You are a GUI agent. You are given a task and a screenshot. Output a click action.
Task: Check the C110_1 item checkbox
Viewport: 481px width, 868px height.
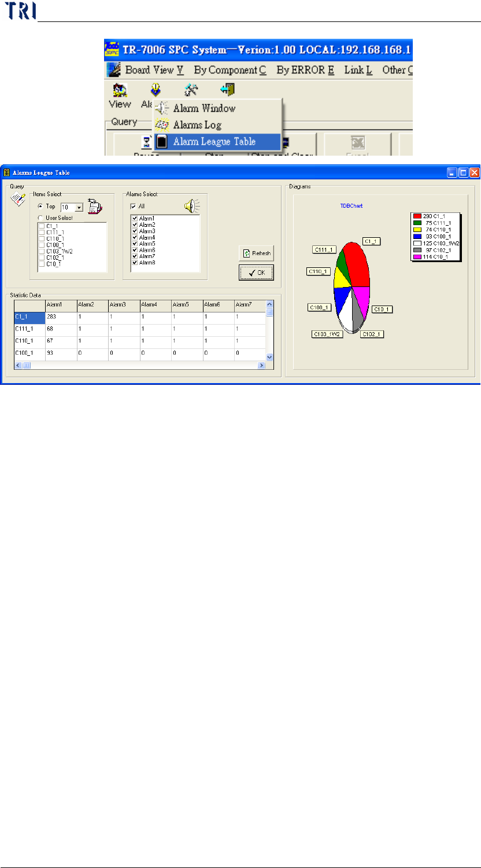pyautogui.click(x=42, y=238)
